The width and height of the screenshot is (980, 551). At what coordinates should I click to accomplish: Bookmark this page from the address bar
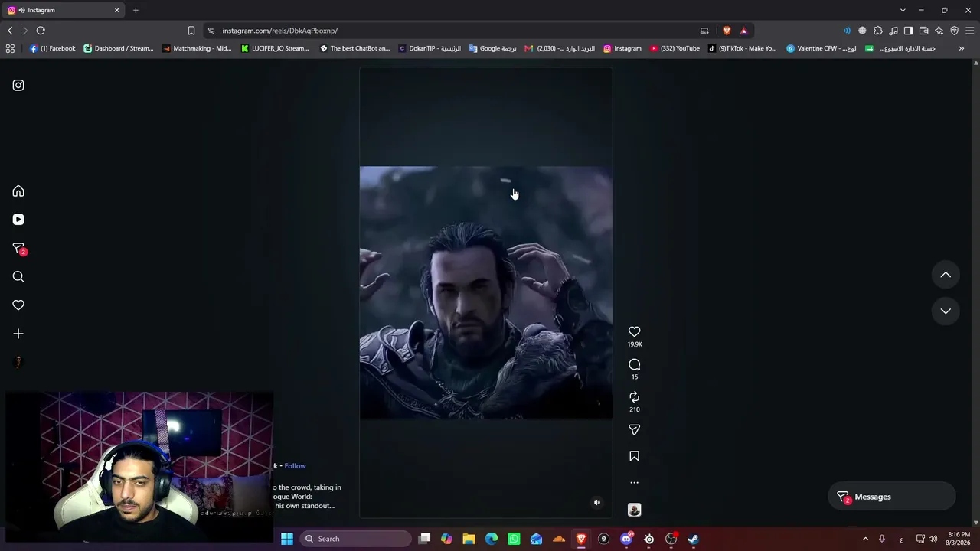191,31
